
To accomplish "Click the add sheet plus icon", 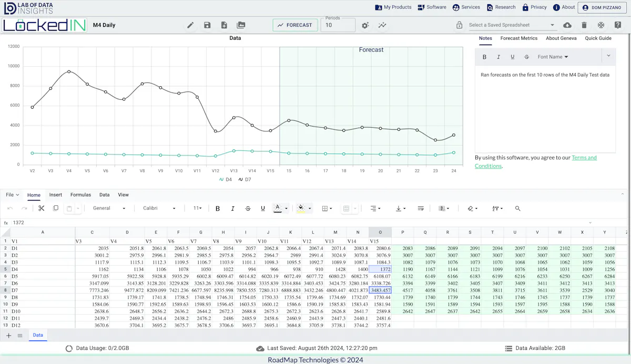I will tap(8, 335).
